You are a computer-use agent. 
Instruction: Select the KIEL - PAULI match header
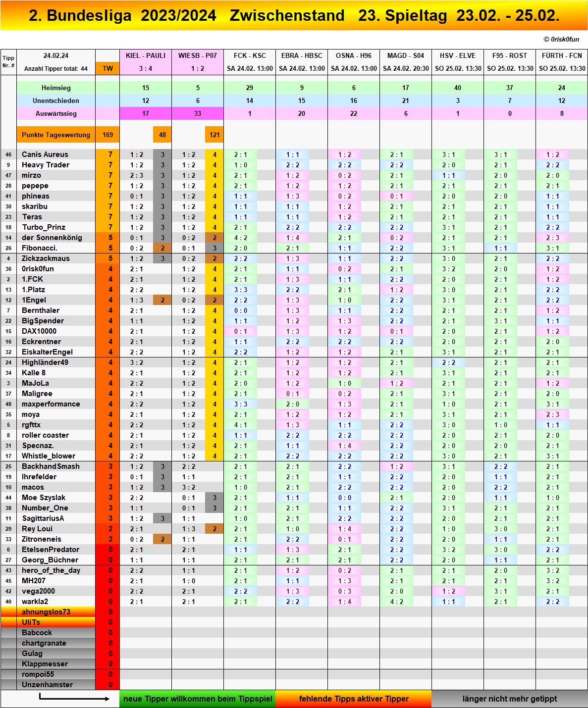point(146,55)
